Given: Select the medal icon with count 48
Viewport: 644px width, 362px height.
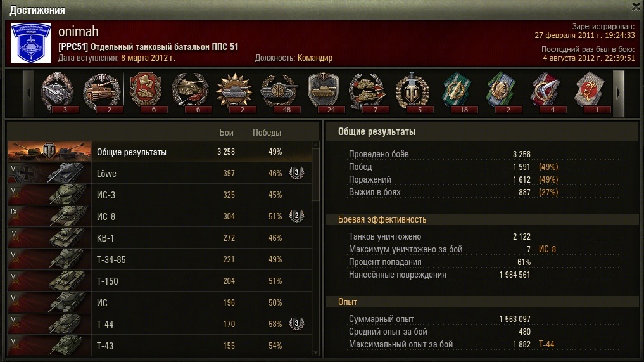Looking at the screenshot, I should pos(280,93).
